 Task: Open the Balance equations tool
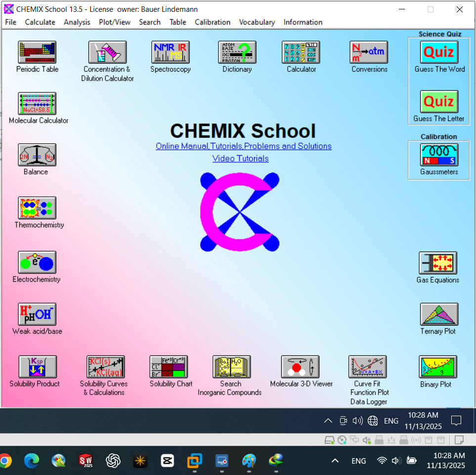point(37,155)
